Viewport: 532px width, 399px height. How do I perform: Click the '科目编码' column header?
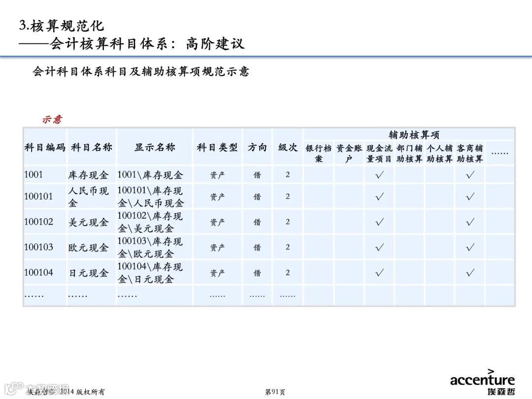(45, 147)
